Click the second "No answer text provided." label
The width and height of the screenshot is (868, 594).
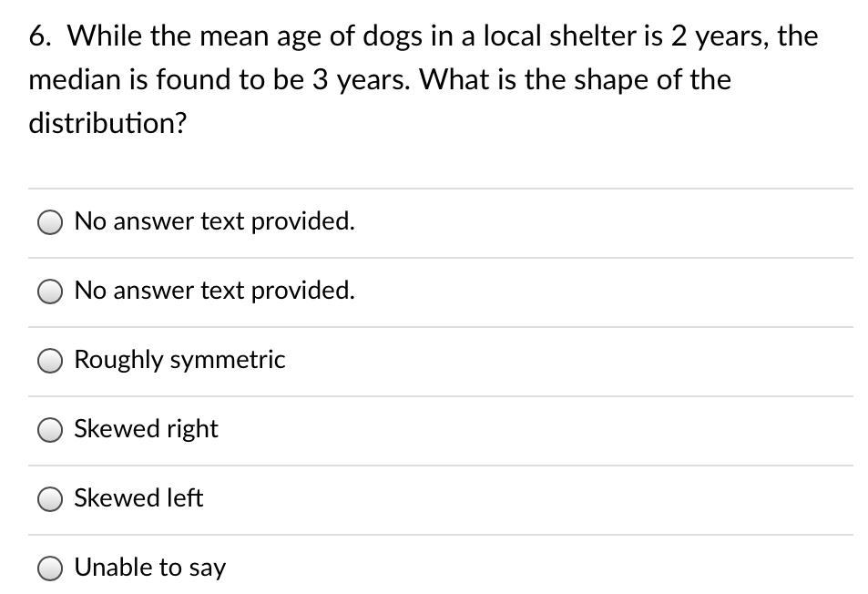pos(215,291)
